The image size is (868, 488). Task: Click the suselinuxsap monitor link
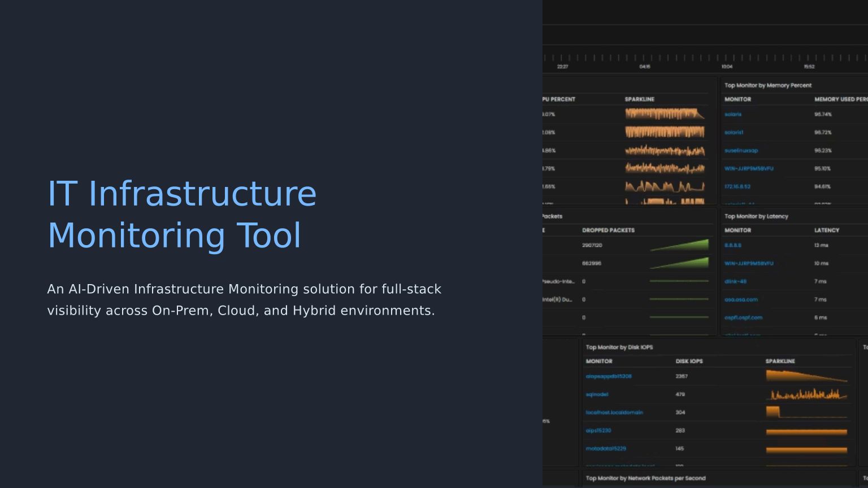pyautogui.click(x=741, y=151)
